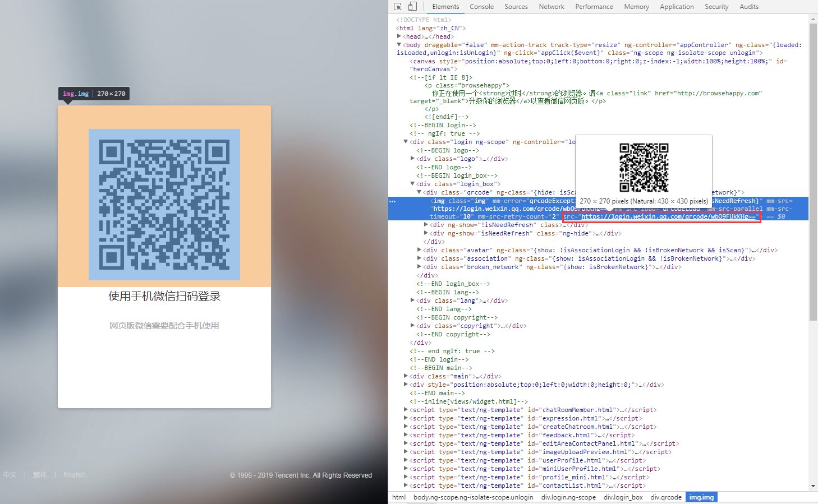Expand the chatRoomMember.html script node
This screenshot has width=818, height=504.
(x=406, y=410)
